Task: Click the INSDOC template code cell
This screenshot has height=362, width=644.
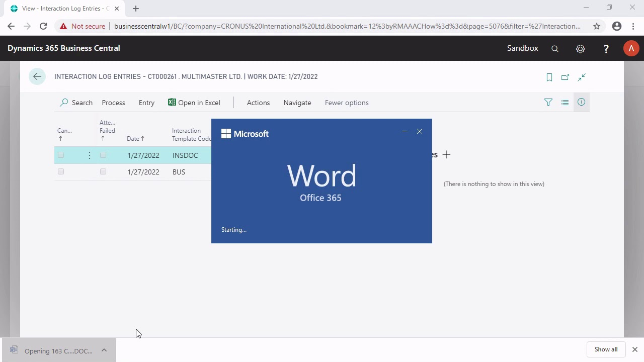Action: click(x=185, y=155)
